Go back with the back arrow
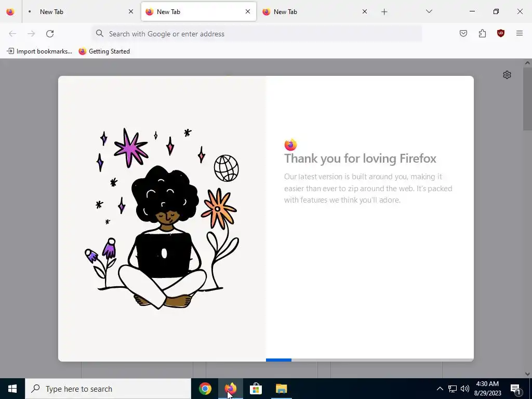Viewport: 532px width, 399px height. coord(12,34)
